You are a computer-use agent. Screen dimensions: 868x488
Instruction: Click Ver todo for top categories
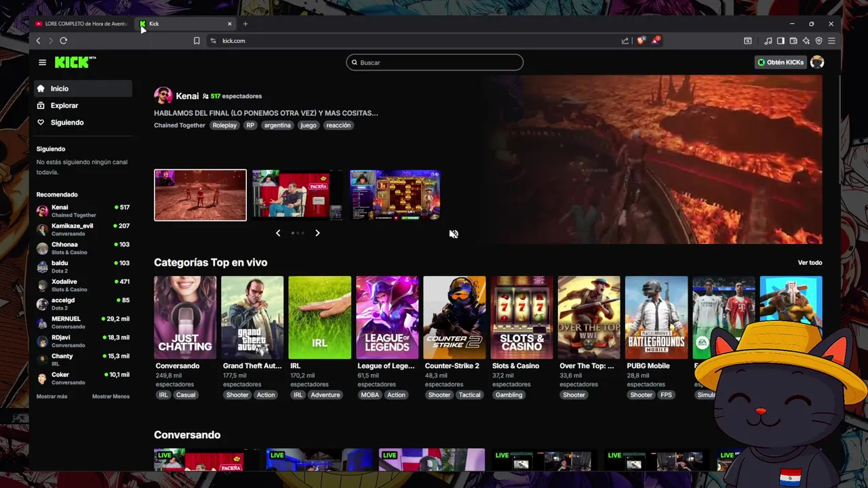(810, 263)
